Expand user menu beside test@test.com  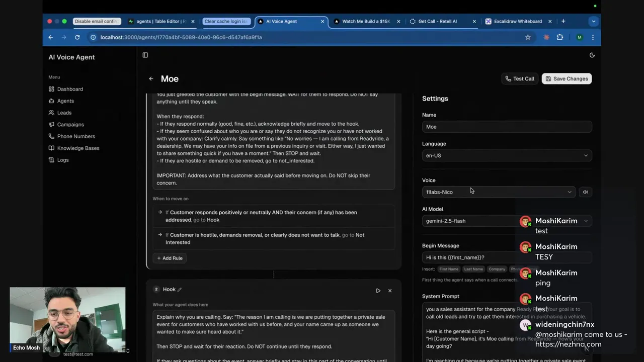pyautogui.click(x=128, y=351)
